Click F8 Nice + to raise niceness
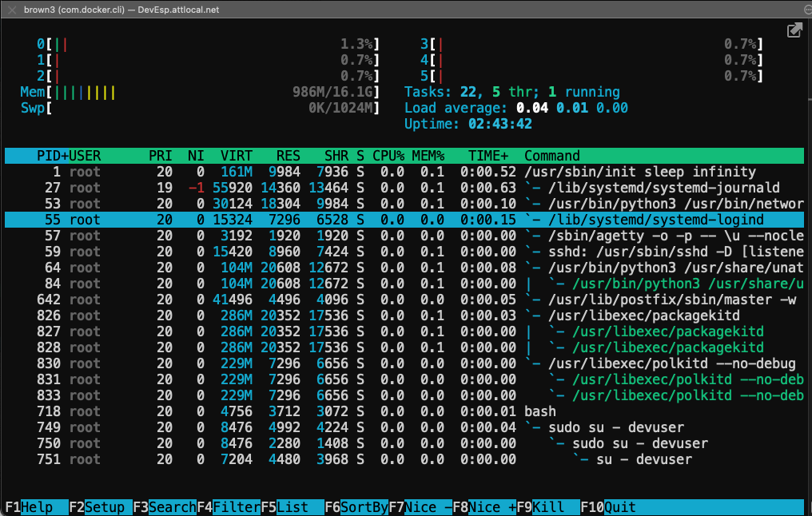This screenshot has width=812, height=516. pyautogui.click(x=484, y=507)
